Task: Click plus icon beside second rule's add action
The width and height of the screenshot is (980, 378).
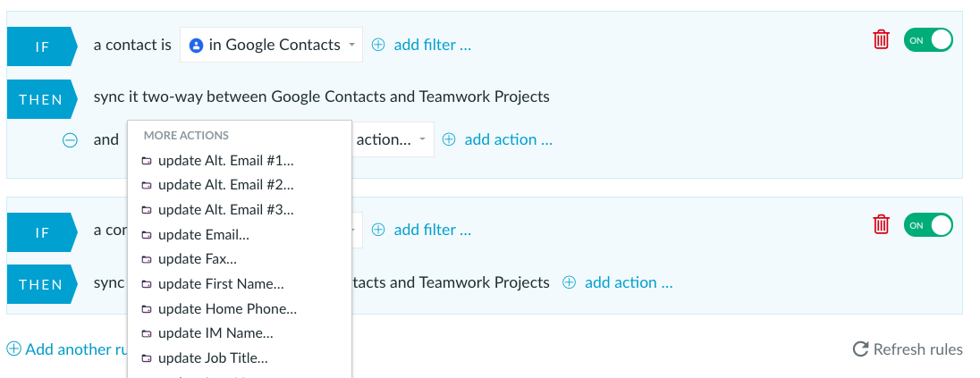Action: (x=569, y=282)
